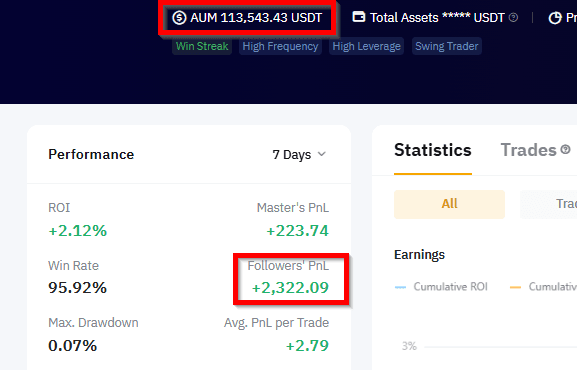Viewport: 577px width, 370px height.
Task: Click the Performance heading
Action: [x=91, y=155]
